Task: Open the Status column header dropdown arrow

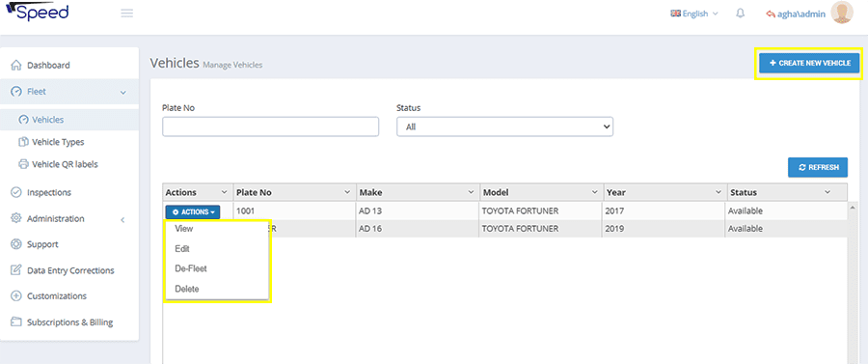Action: coord(827,192)
